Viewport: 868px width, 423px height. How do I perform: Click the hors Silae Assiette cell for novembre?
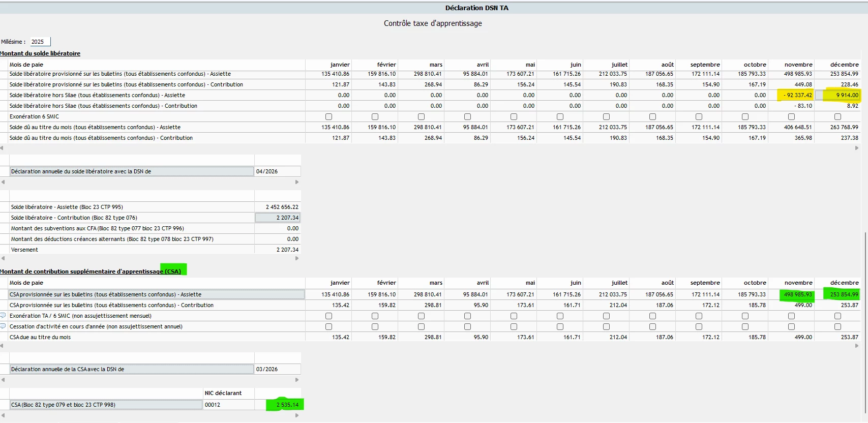tap(792, 95)
